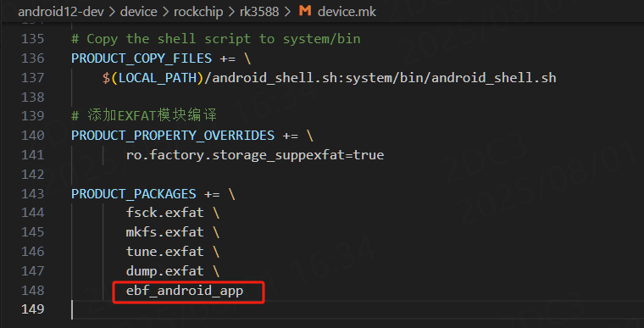This screenshot has width=644, height=328.
Task: Select line number 149 in gutter
Action: tap(32, 309)
